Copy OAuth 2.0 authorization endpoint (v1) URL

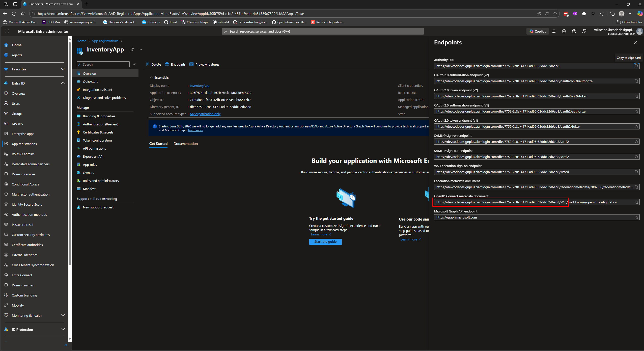coord(636,111)
